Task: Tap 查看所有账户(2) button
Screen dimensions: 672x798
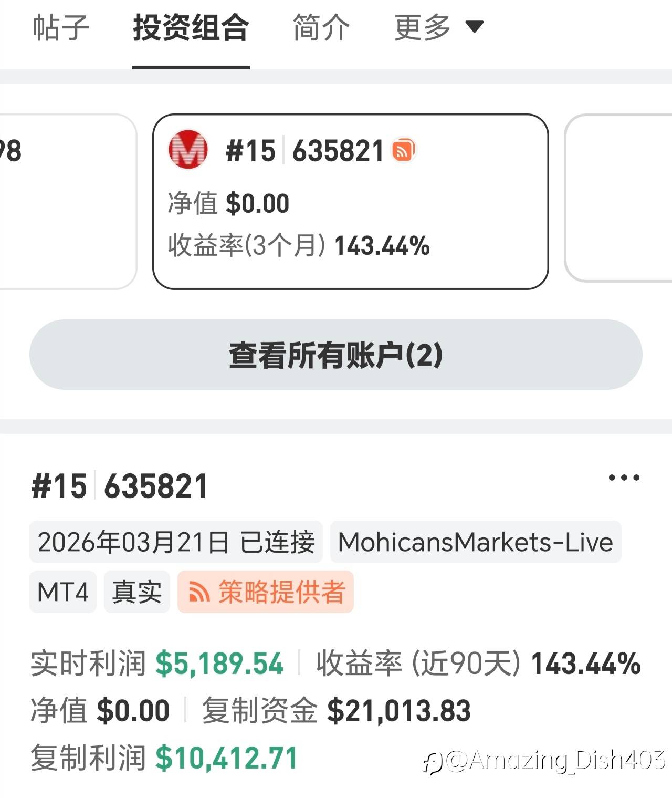Action: tap(336, 355)
